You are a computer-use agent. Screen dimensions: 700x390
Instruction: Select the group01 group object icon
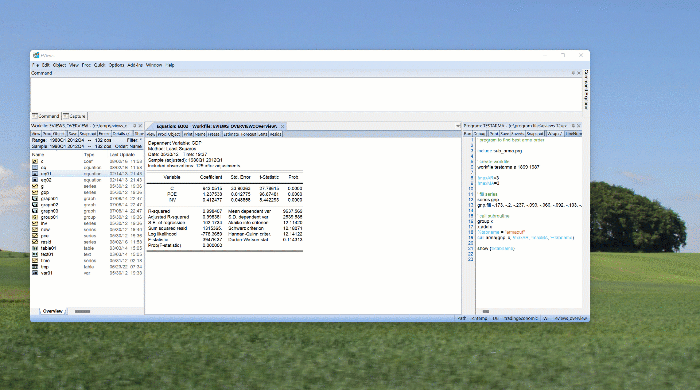pyautogui.click(x=35, y=217)
